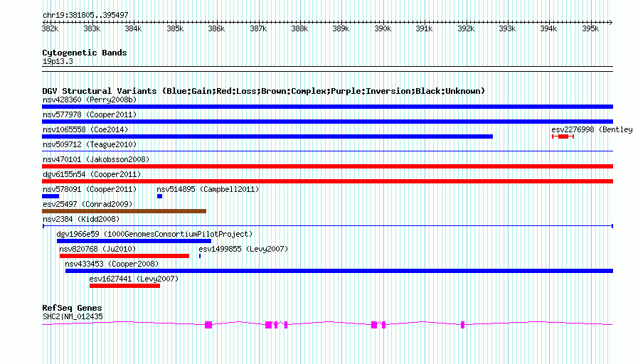This screenshot has width=633, height=364.
Task: Select the blue nsv433453 gain bar
Action: (339, 271)
